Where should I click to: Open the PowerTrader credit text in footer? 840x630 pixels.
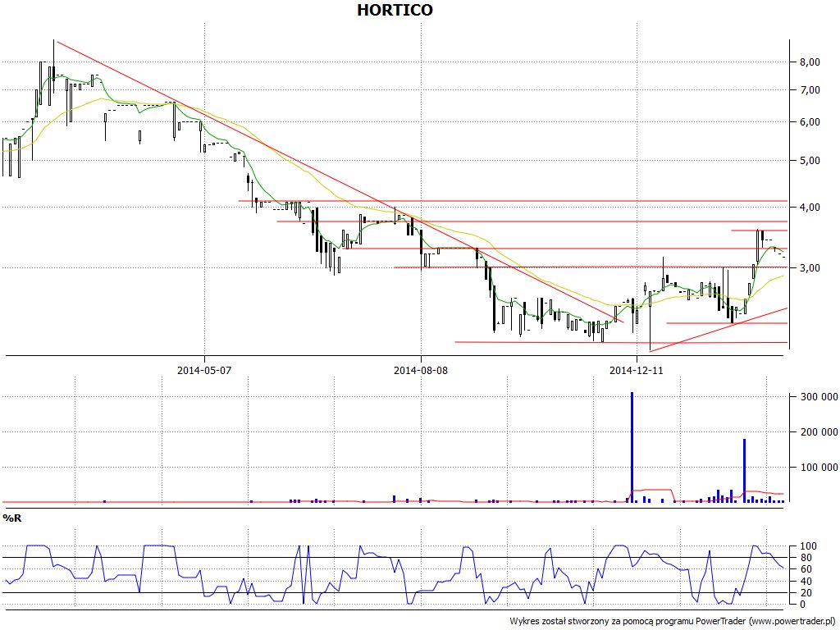coord(674,622)
